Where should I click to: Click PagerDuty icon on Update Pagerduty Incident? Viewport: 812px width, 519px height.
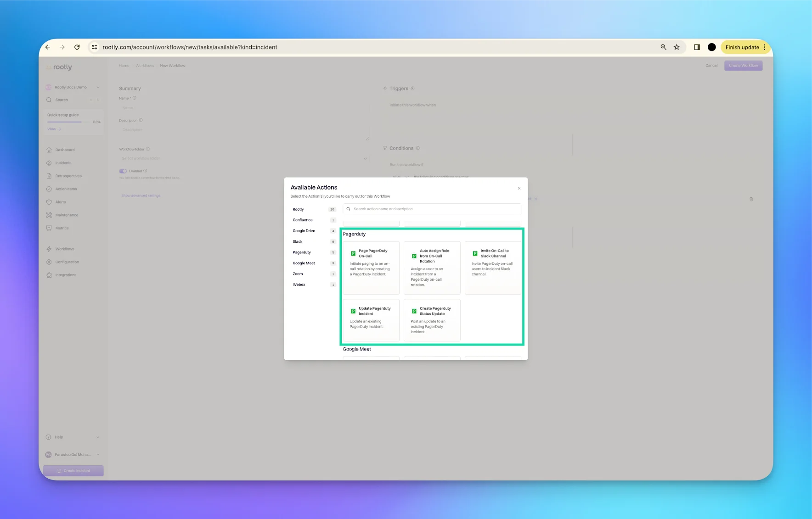(x=353, y=311)
